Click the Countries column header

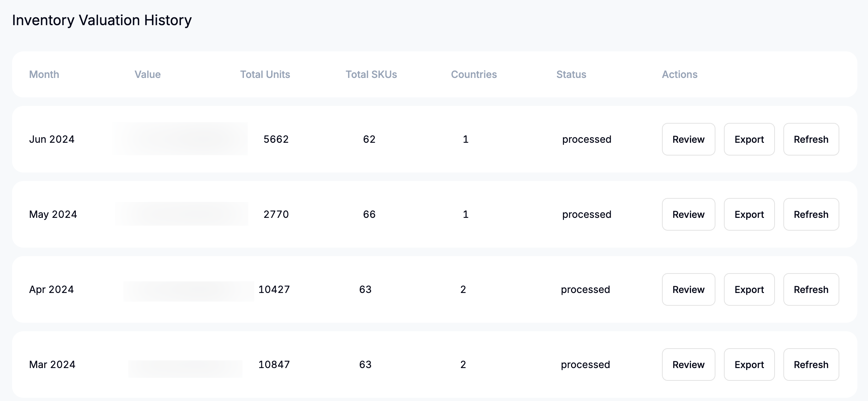pos(474,74)
